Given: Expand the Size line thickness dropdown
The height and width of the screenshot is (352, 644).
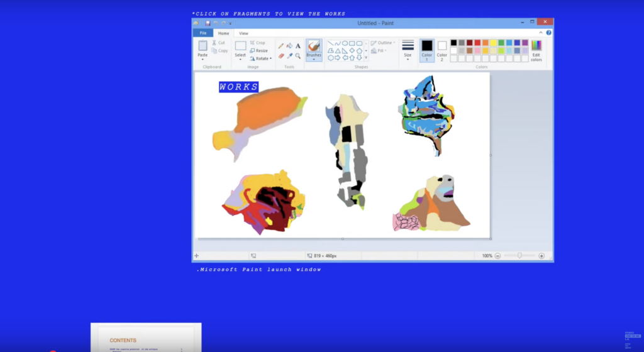Looking at the screenshot, I should pos(408,50).
